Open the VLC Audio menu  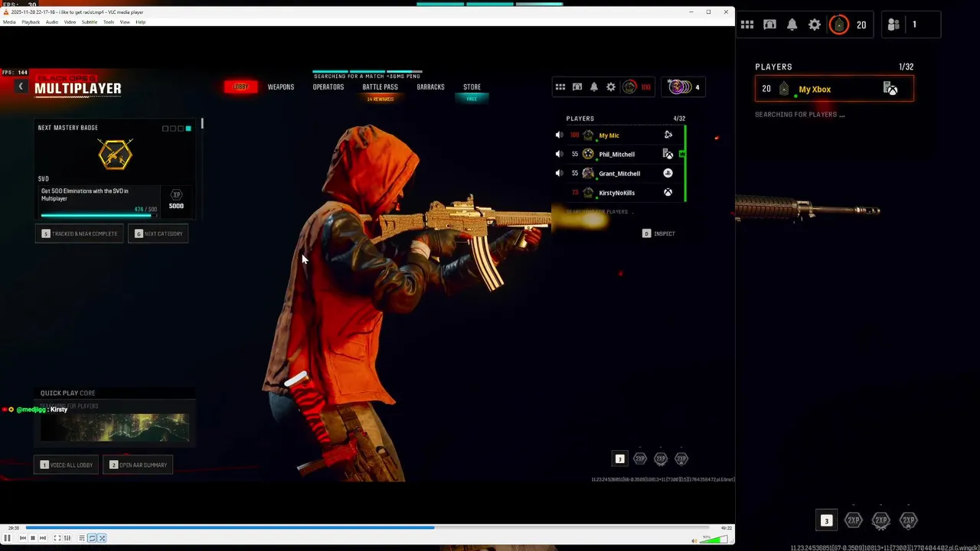coord(52,22)
